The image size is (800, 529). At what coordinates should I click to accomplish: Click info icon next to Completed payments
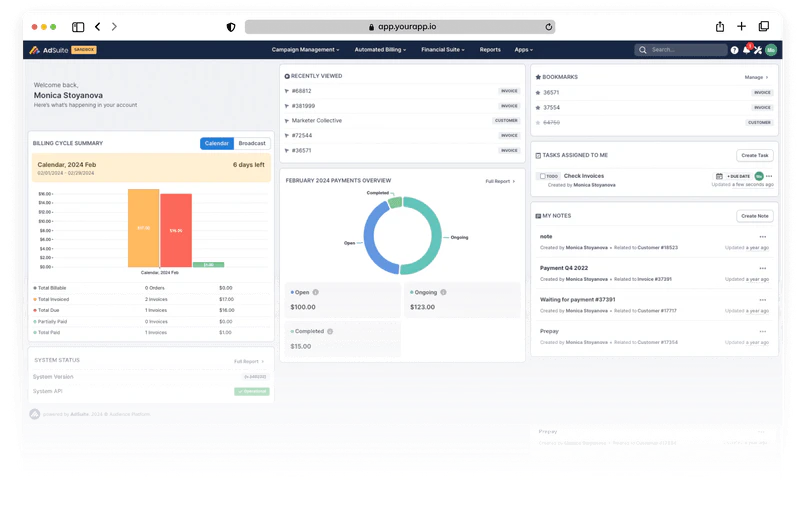[330, 332]
